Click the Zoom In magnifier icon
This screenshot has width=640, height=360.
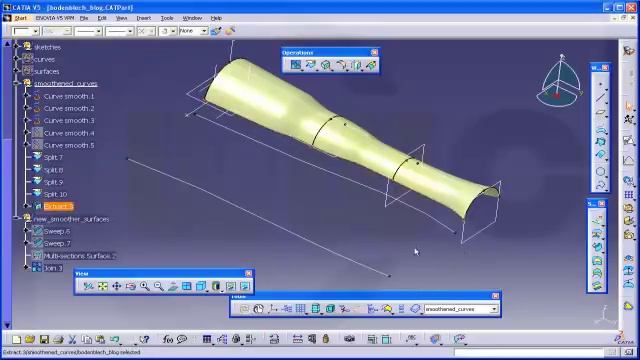(144, 286)
